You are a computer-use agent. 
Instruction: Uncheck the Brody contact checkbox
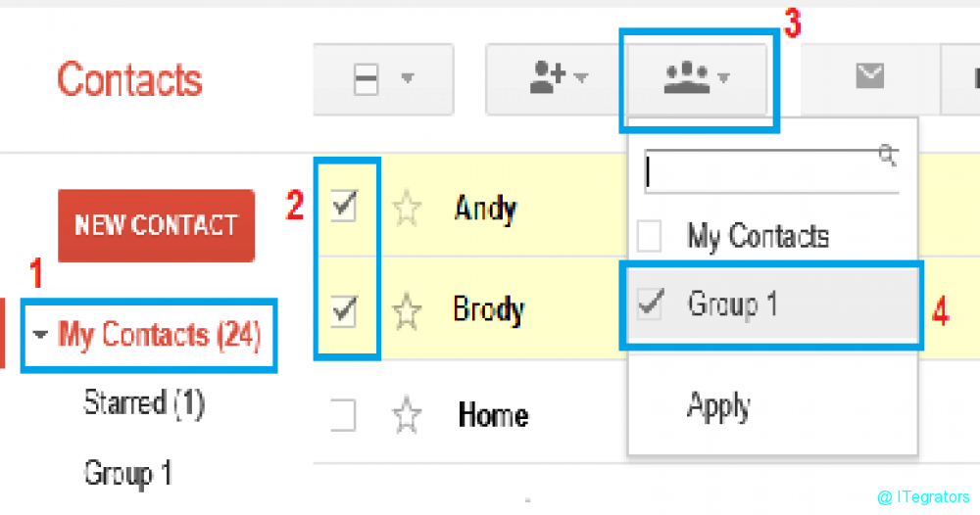[x=344, y=310]
